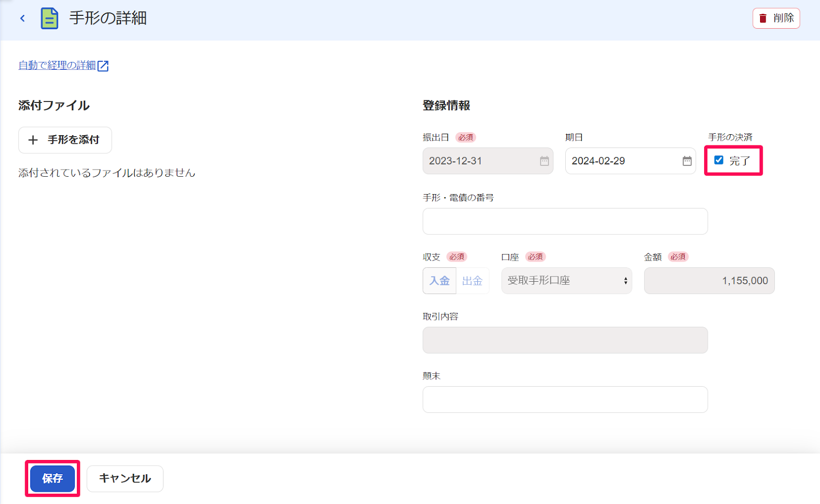Click the trash icon in 削除 button

click(x=763, y=18)
